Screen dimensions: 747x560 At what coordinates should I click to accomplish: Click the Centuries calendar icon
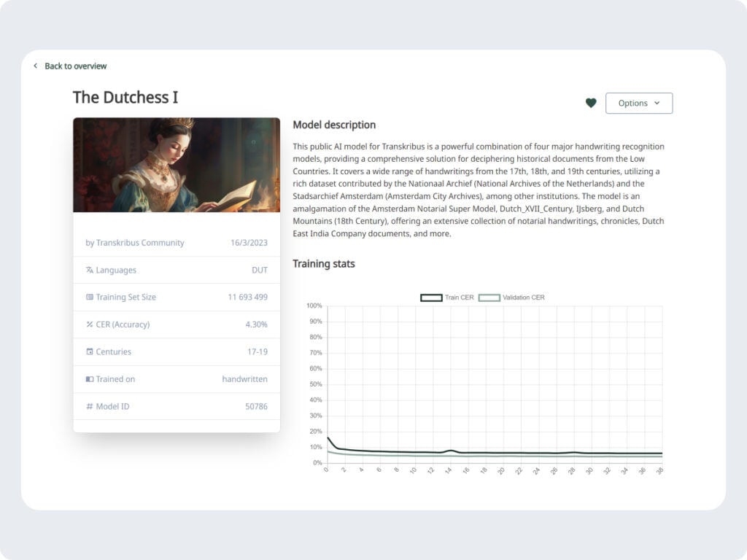(x=90, y=351)
